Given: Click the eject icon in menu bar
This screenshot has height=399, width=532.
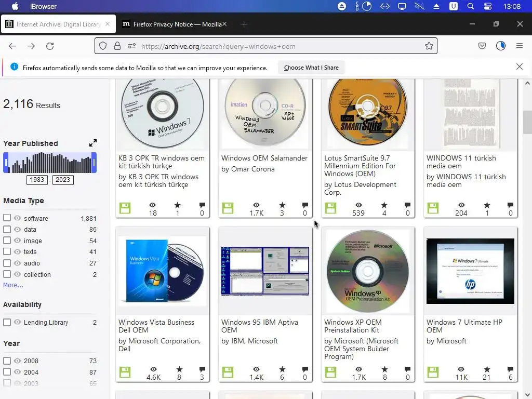Looking at the screenshot, I should (436, 6).
